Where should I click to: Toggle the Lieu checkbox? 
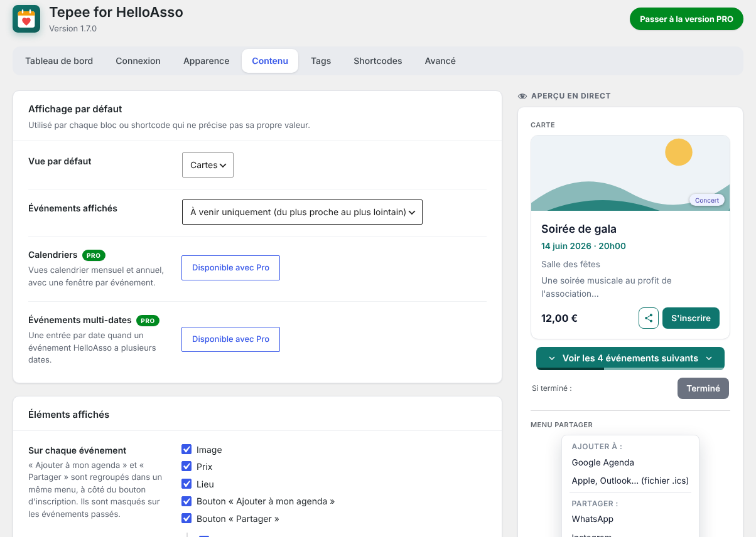(x=186, y=484)
